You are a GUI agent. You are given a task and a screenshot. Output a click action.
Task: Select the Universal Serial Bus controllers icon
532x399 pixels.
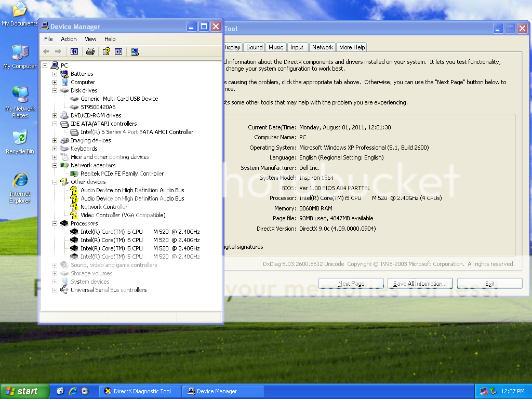(64, 290)
